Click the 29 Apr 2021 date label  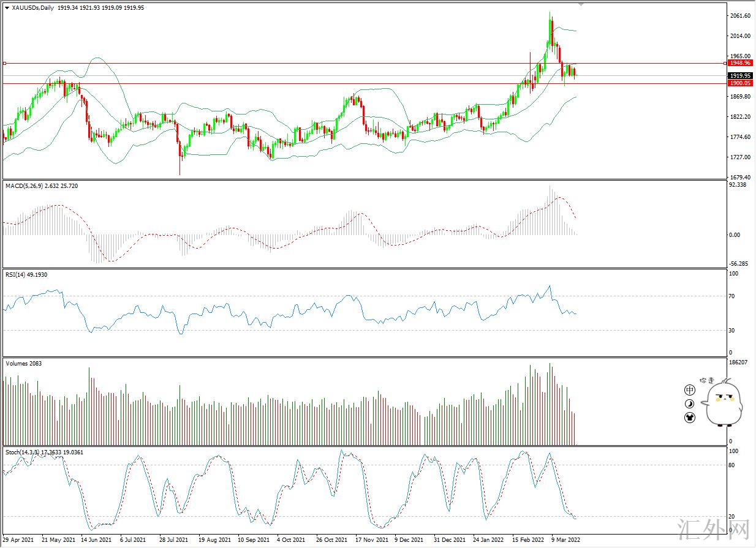(18, 540)
